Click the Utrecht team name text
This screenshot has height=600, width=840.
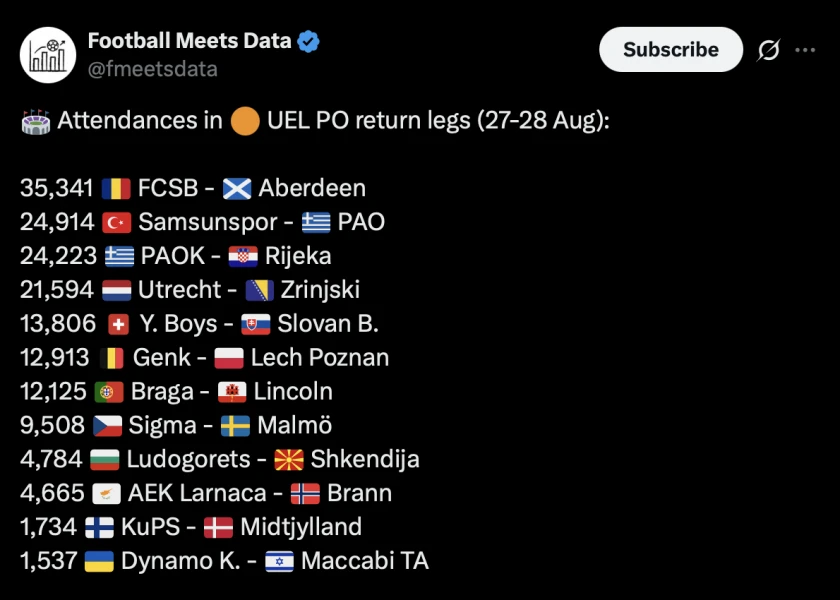click(x=179, y=290)
